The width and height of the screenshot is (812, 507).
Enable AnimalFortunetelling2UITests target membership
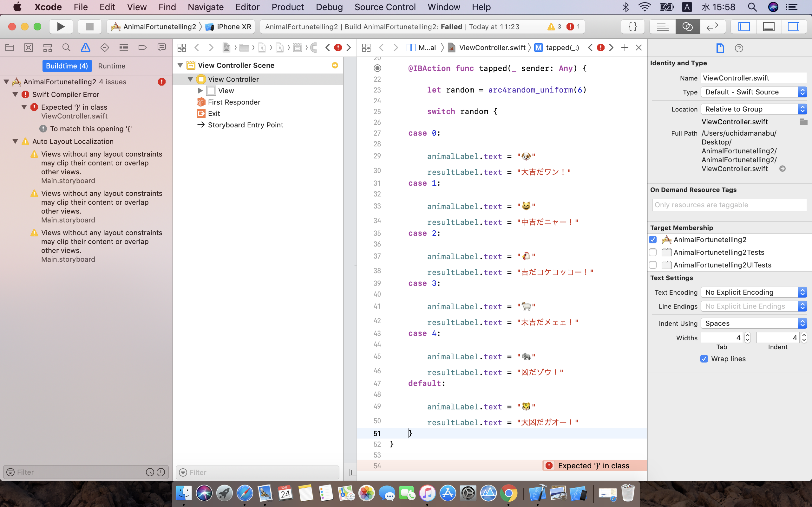(653, 265)
